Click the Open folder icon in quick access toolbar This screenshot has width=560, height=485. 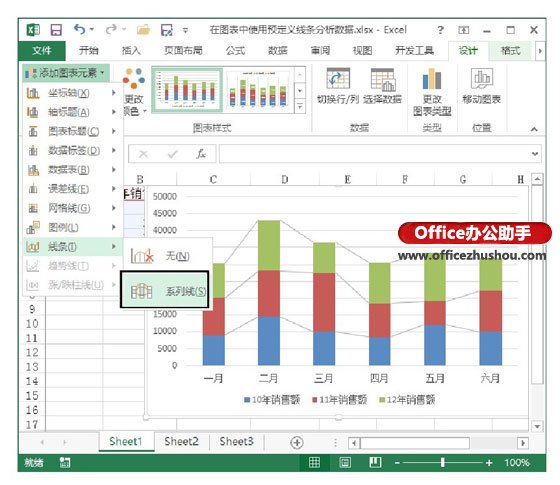143,30
